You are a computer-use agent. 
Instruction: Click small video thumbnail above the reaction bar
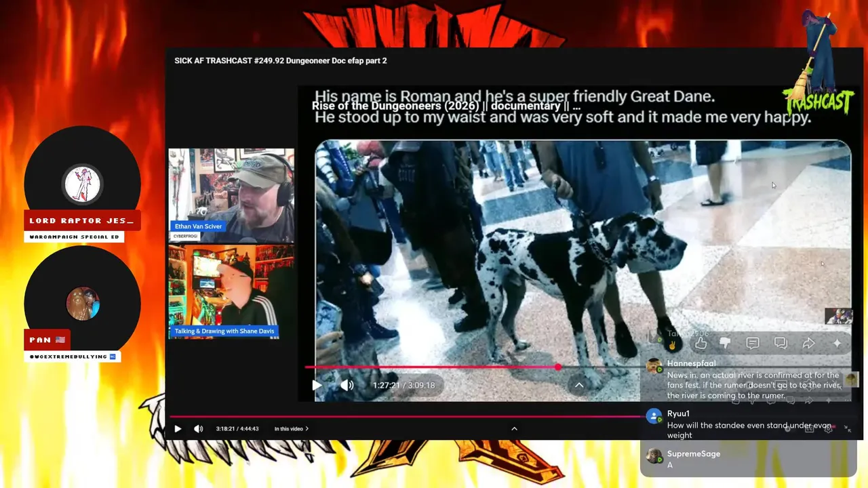838,316
